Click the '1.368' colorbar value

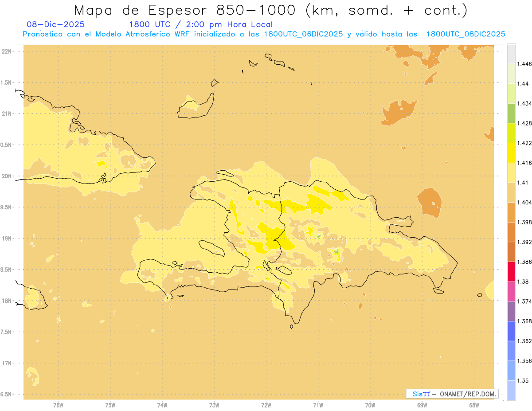tap(525, 321)
